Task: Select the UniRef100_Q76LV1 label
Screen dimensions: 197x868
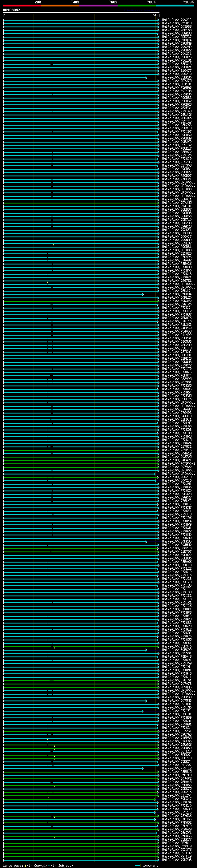Action: coord(177,179)
